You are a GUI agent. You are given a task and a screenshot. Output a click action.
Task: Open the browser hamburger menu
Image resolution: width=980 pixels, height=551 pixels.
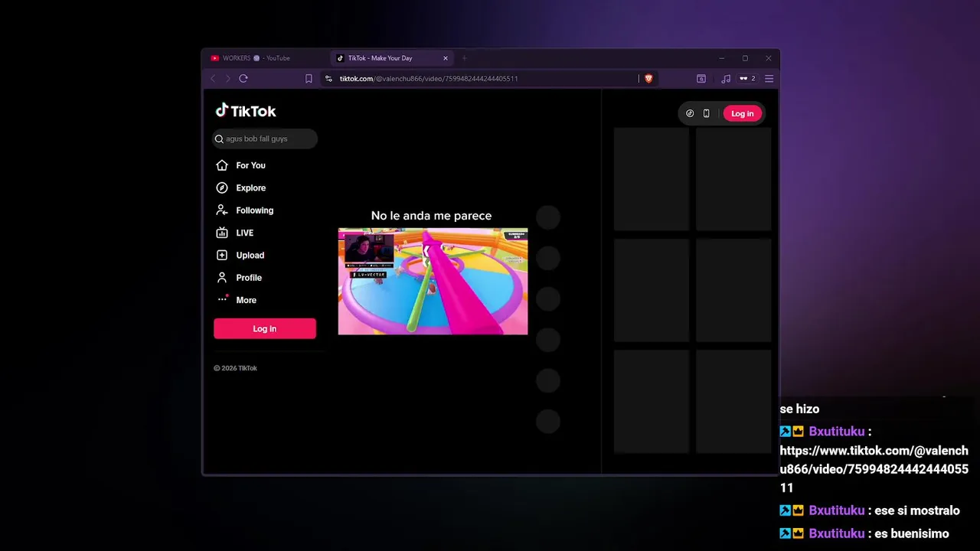[x=769, y=78]
